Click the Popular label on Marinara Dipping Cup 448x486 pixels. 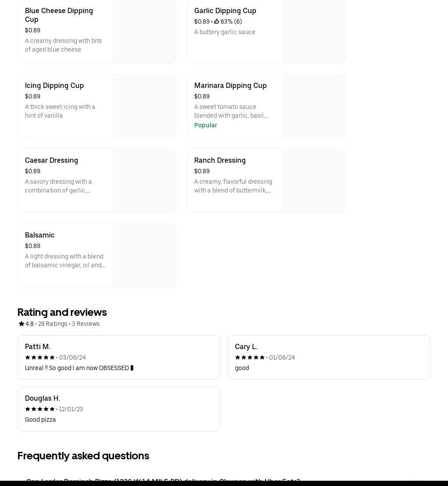[206, 125]
